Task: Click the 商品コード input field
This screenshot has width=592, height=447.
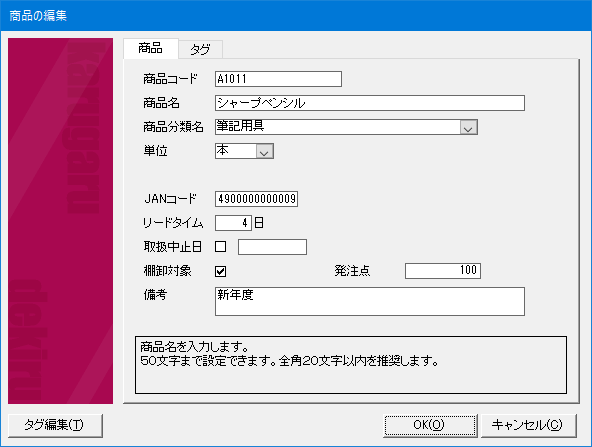Action: pyautogui.click(x=278, y=79)
